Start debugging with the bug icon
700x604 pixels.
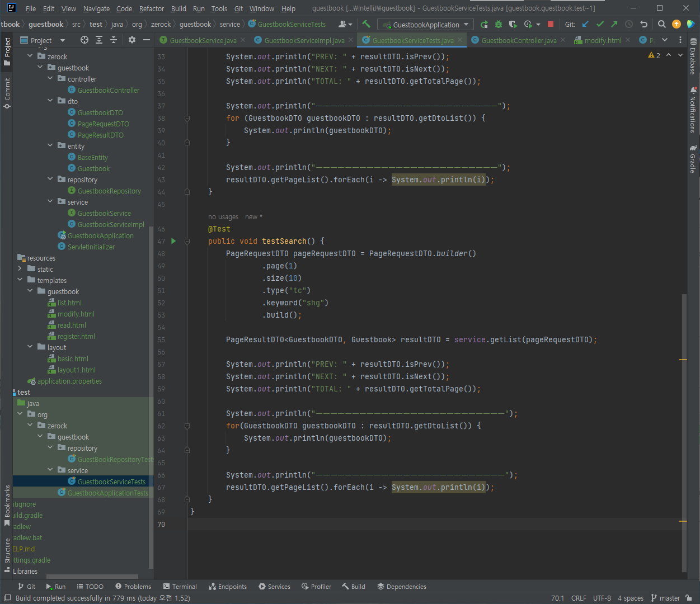[499, 24]
